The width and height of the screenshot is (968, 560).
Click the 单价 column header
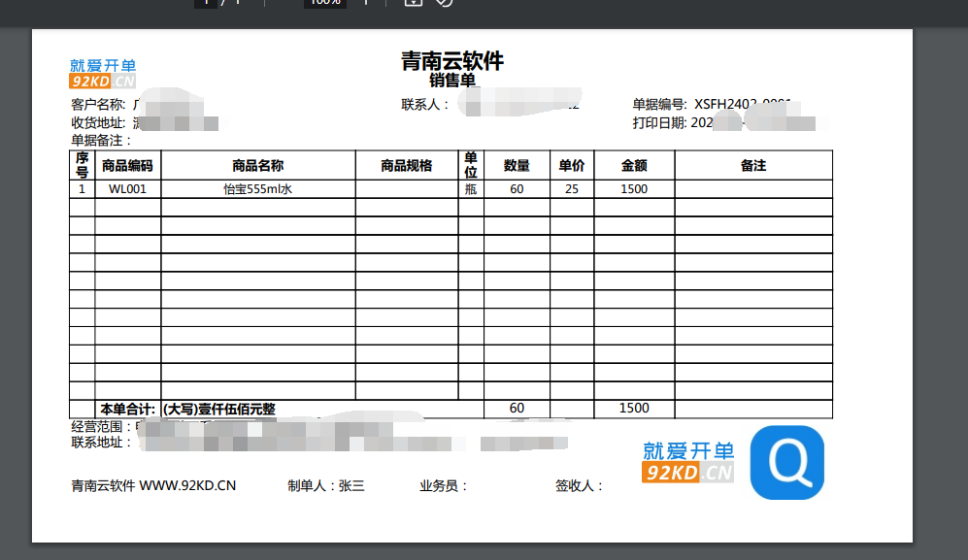pos(572,165)
